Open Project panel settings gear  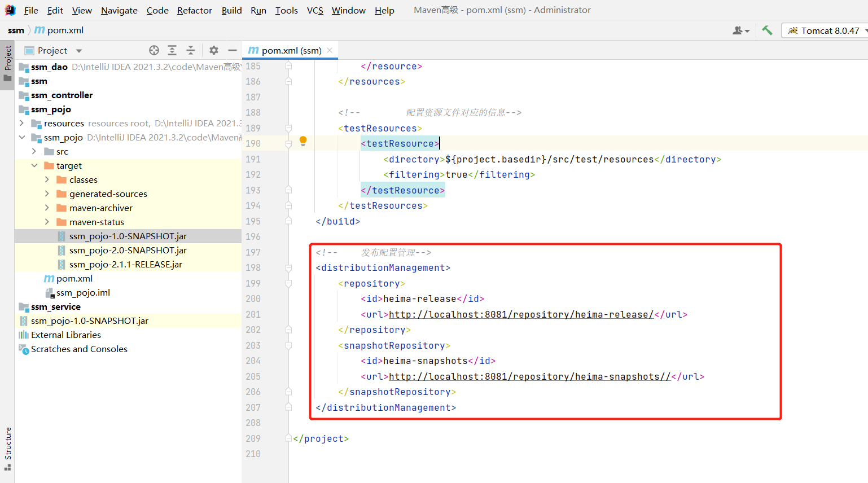click(x=214, y=50)
